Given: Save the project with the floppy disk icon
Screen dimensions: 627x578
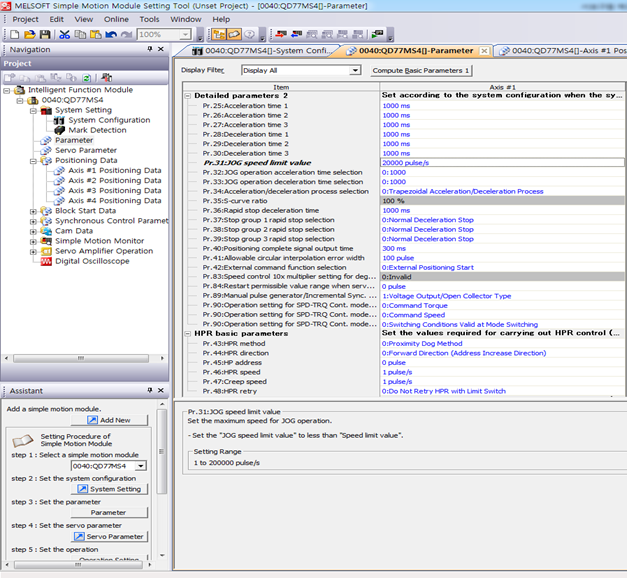Looking at the screenshot, I should pyautogui.click(x=45, y=35).
